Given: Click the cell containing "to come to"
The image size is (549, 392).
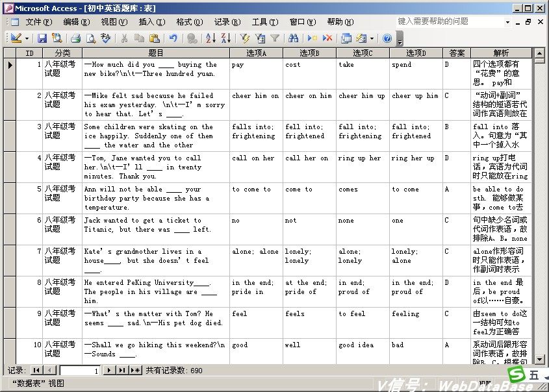Looking at the screenshot, I should pyautogui.click(x=256, y=198).
